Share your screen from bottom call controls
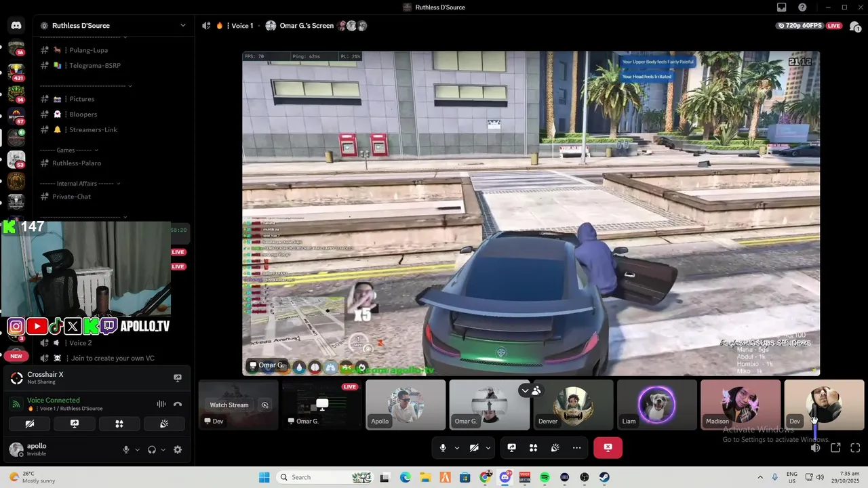Image resolution: width=868 pixels, height=488 pixels. point(512,447)
